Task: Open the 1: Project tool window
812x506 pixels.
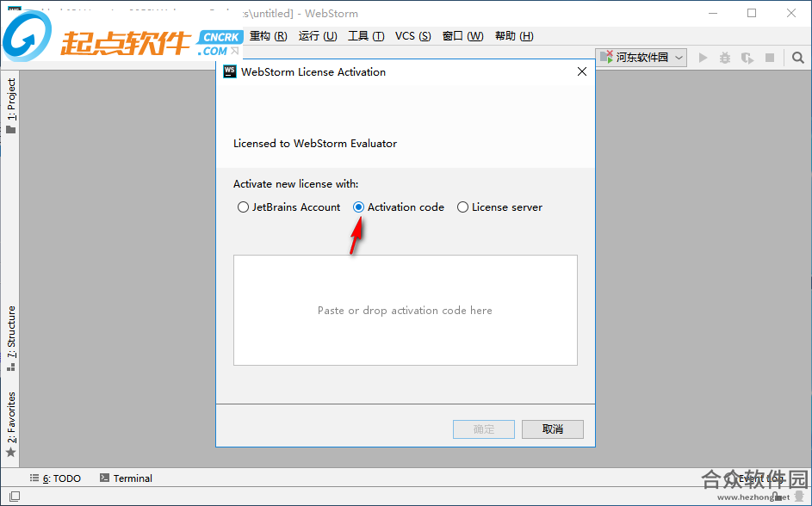Action: coord(11,106)
